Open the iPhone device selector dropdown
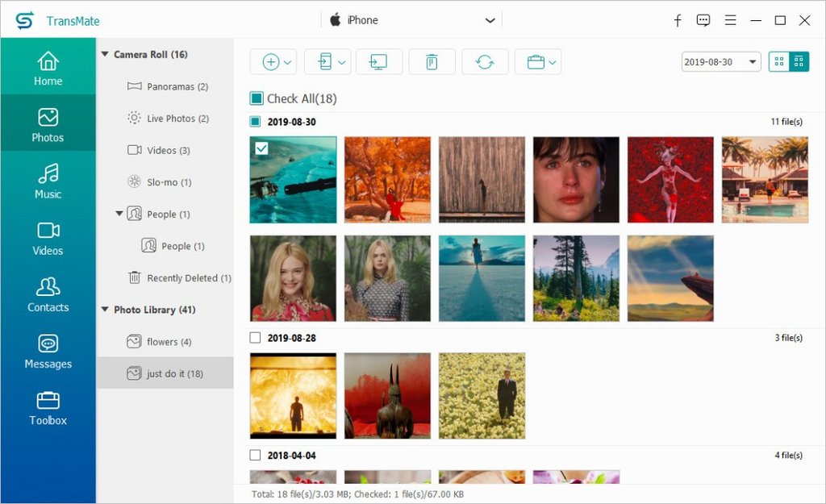The height and width of the screenshot is (504, 826). [x=411, y=20]
